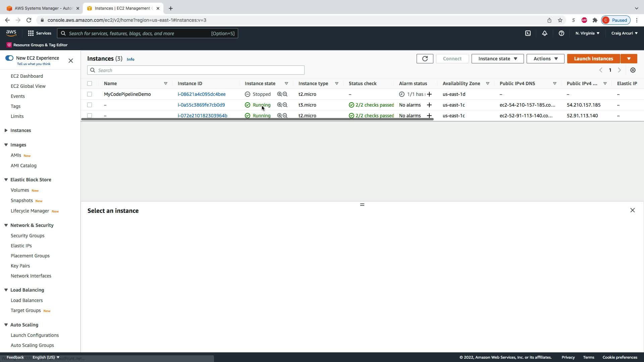
Task: Open instance i-0a55c3869fe7cb0d9 link
Action: (201, 105)
